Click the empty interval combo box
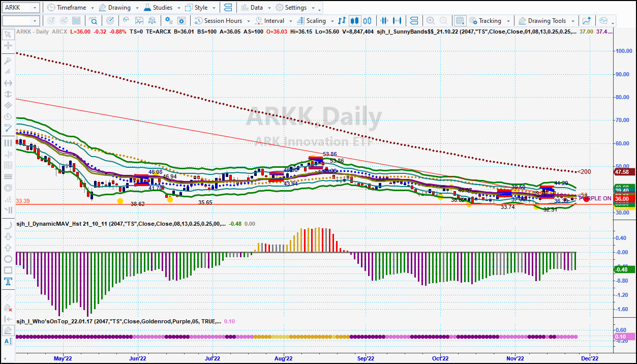The image size is (637, 364). coord(21,21)
